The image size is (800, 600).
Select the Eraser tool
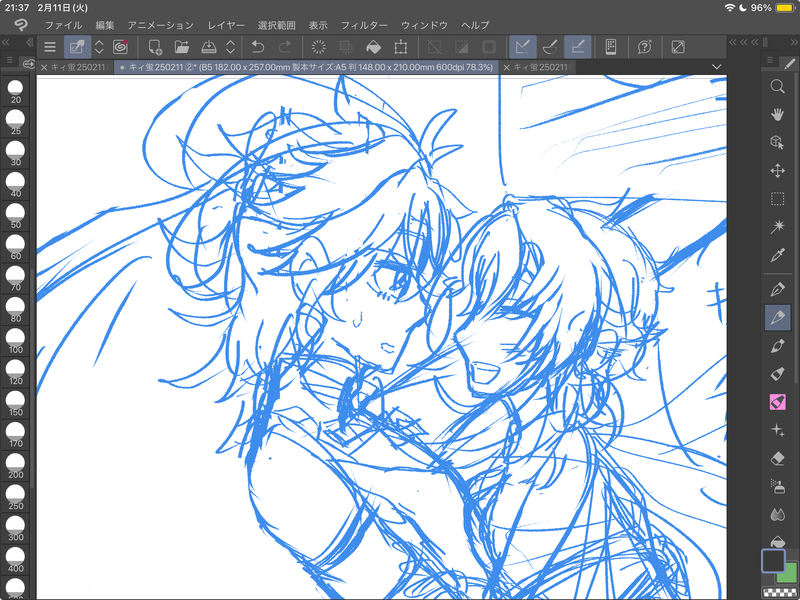(x=777, y=458)
